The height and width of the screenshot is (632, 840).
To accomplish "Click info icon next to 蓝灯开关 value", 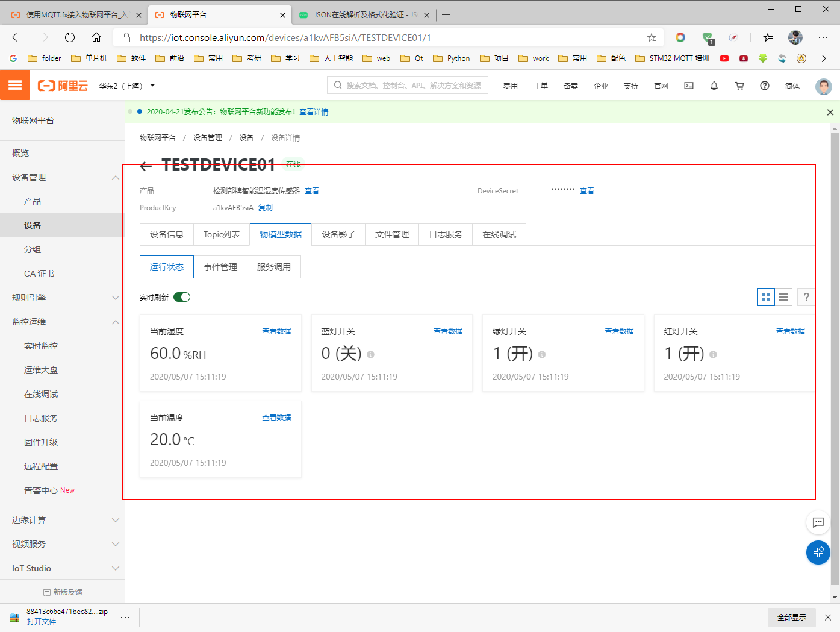I will pyautogui.click(x=370, y=355).
